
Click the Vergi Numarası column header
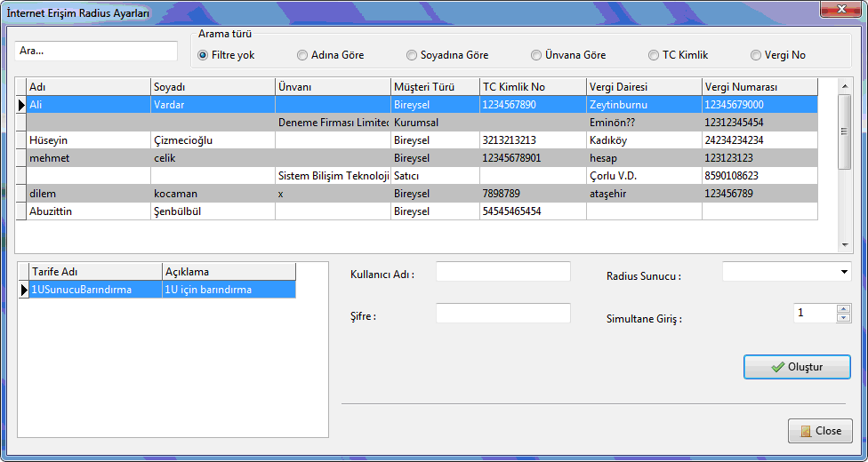coord(759,87)
